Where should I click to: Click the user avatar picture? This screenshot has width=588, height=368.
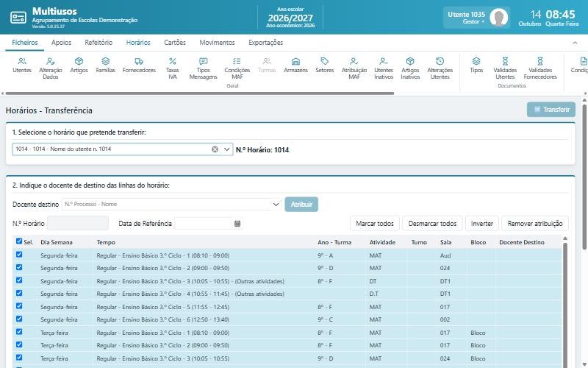click(x=499, y=17)
